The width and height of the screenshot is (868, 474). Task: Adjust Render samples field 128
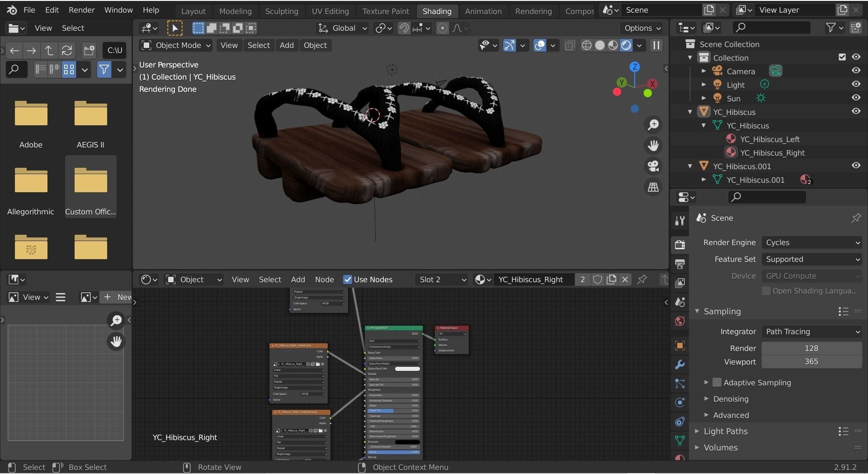tap(811, 348)
